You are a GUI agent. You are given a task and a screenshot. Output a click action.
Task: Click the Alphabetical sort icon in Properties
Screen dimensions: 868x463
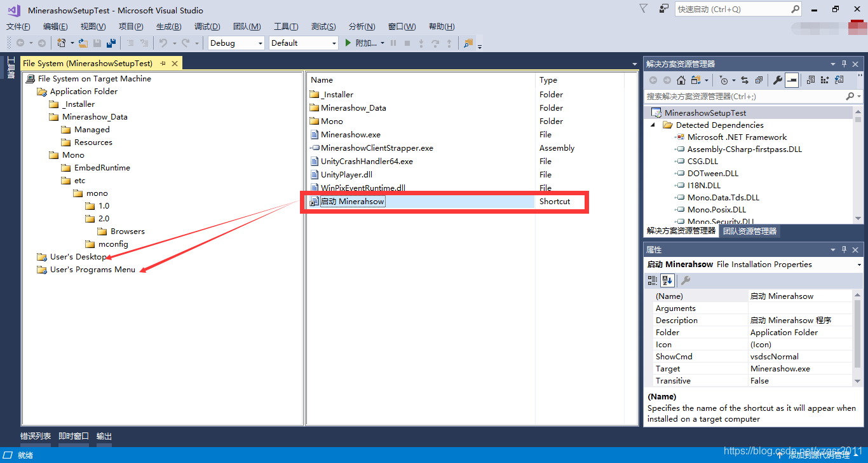click(x=667, y=280)
